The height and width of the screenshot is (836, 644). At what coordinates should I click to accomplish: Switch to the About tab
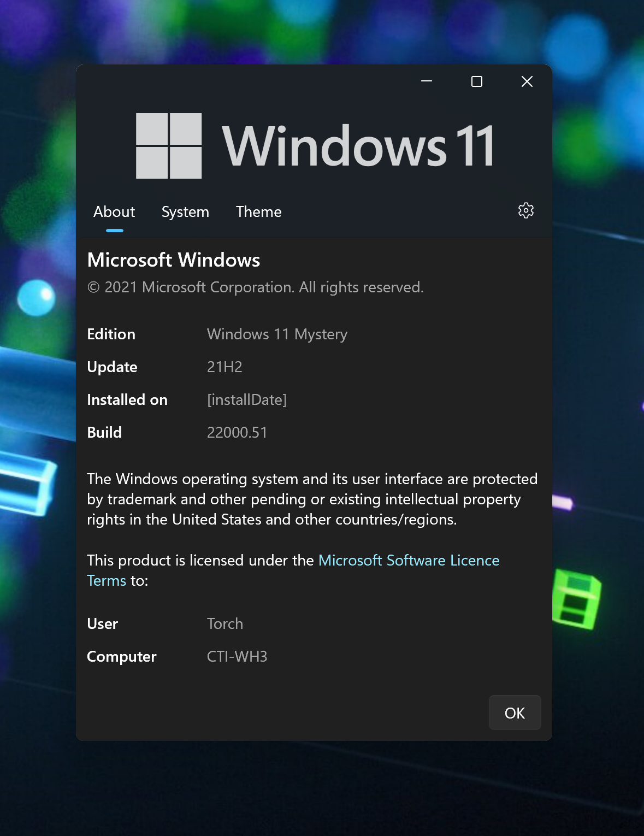(x=114, y=212)
